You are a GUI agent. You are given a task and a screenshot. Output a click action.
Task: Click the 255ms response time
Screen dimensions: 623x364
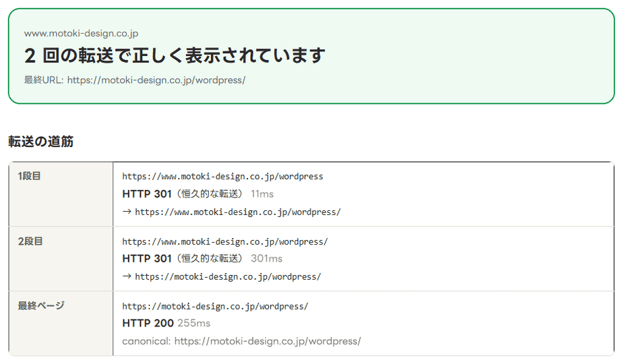click(194, 323)
